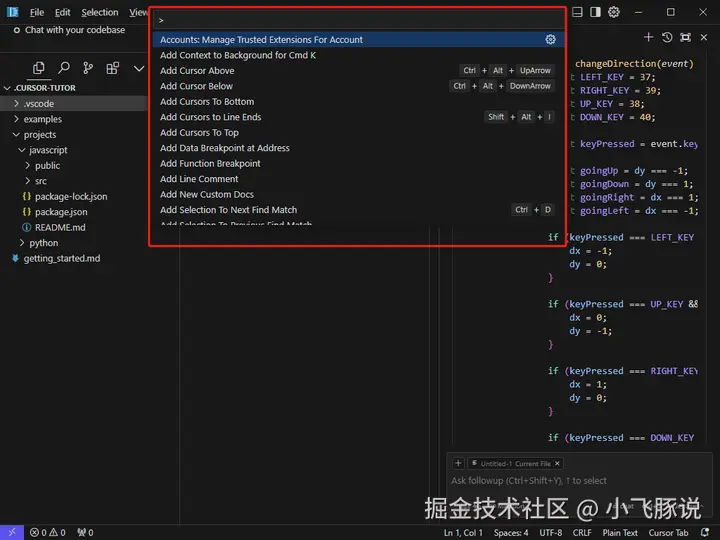720x540 pixels.
Task: Change language mode Plain Text
Action: point(620,533)
